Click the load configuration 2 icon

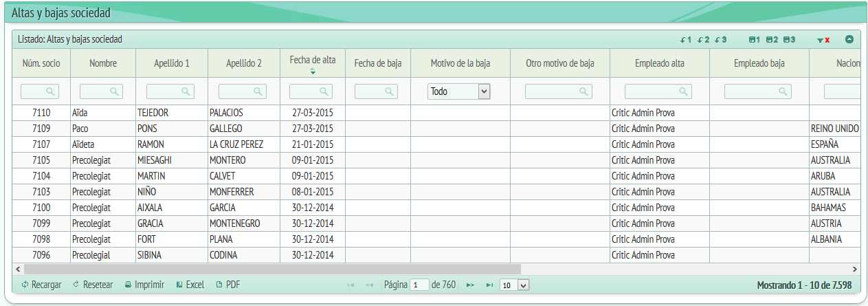[702, 40]
